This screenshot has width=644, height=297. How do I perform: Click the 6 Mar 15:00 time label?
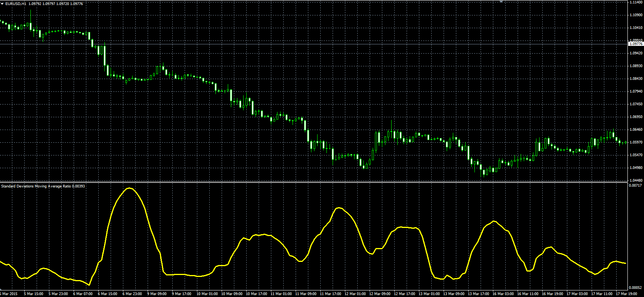[x=108, y=294]
